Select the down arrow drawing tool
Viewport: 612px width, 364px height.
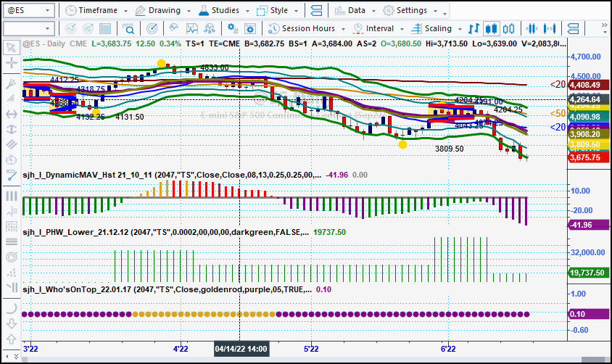click(12, 323)
